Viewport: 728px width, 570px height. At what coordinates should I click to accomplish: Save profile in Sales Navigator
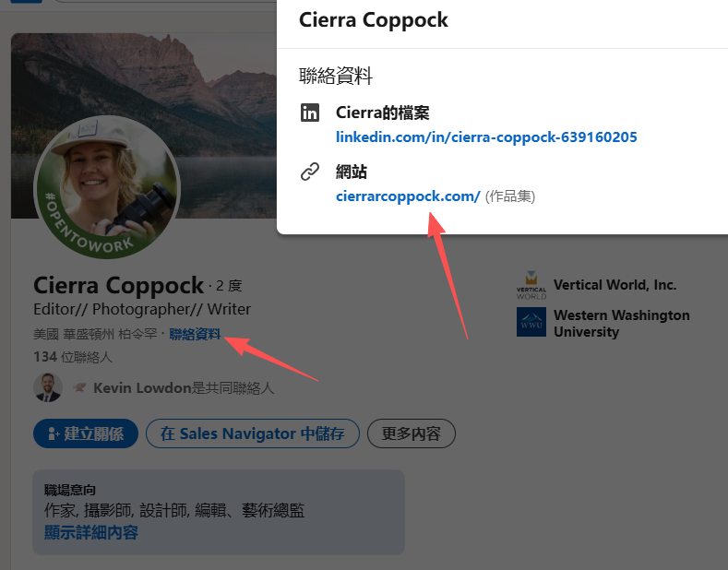click(x=252, y=433)
